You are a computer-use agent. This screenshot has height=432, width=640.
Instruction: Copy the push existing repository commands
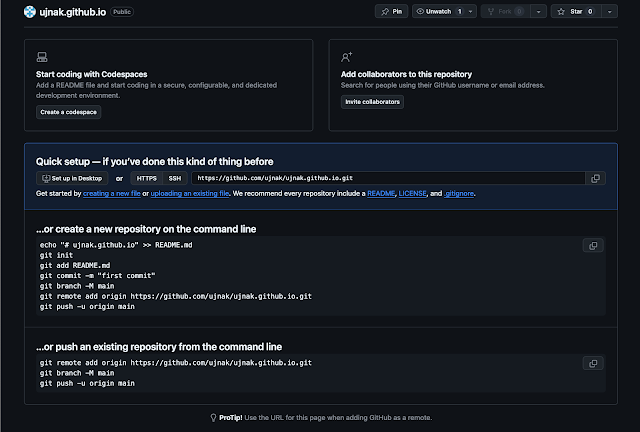click(x=593, y=362)
